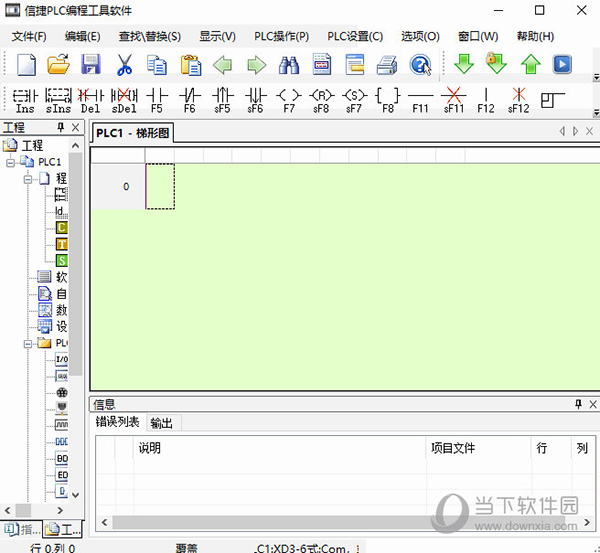The image size is (600, 553).
Task: Create a new file with New icon
Action: [x=26, y=64]
